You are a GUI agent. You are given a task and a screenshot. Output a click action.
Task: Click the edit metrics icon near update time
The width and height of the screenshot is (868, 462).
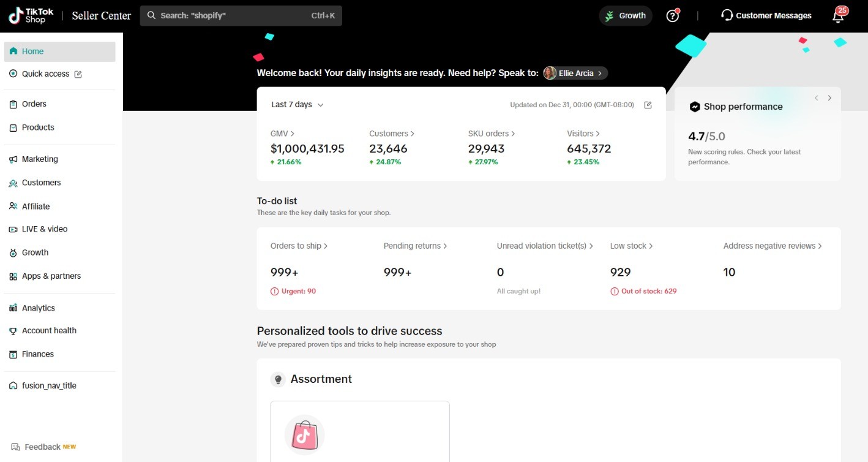pyautogui.click(x=648, y=105)
